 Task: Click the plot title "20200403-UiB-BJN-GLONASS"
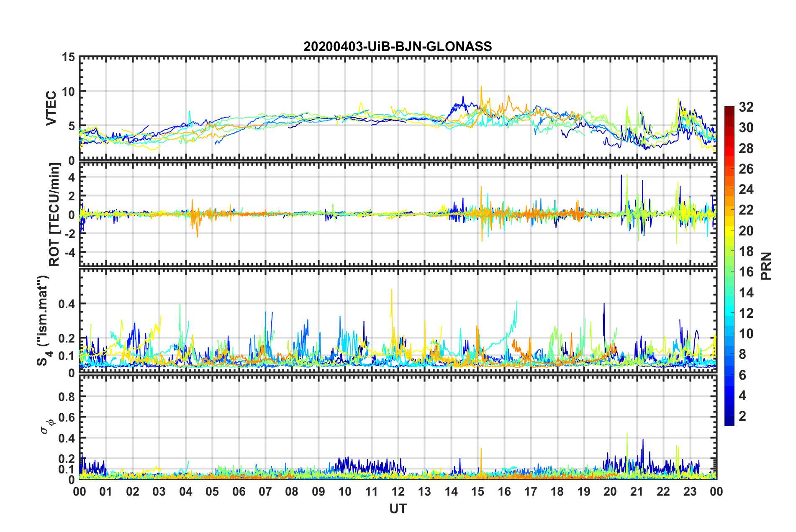pos(398,46)
